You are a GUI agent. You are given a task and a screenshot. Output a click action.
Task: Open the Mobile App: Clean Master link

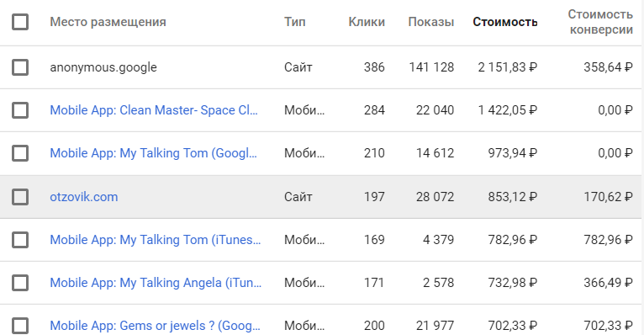coord(154,110)
